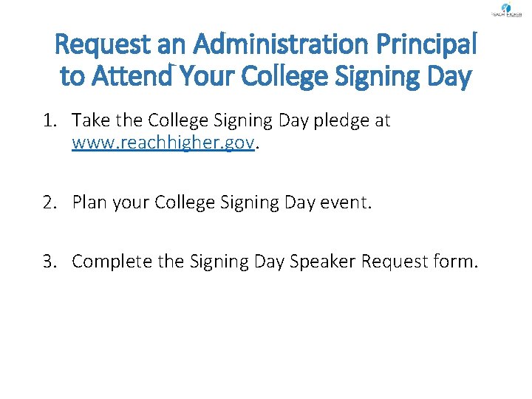Open the www.reachhigher.gov link
This screenshot has height=399, width=532.
click(x=163, y=142)
